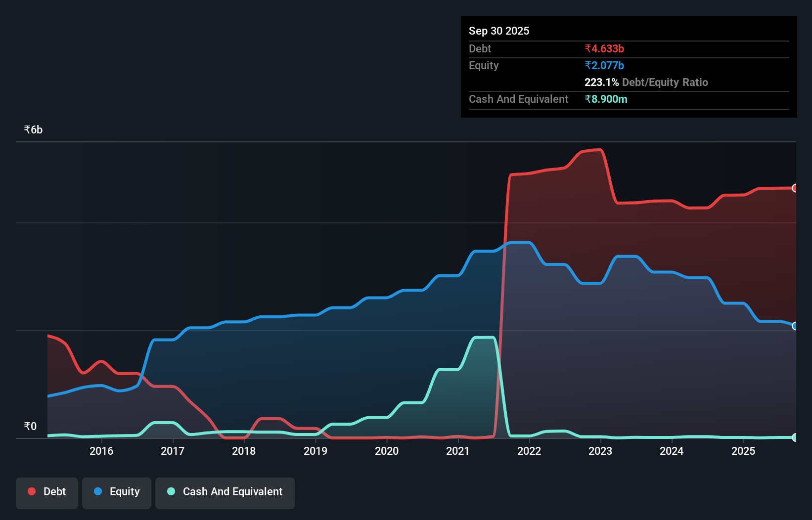This screenshot has width=812, height=520.
Task: Click the blue Equity endpoint marker
Action: [795, 326]
